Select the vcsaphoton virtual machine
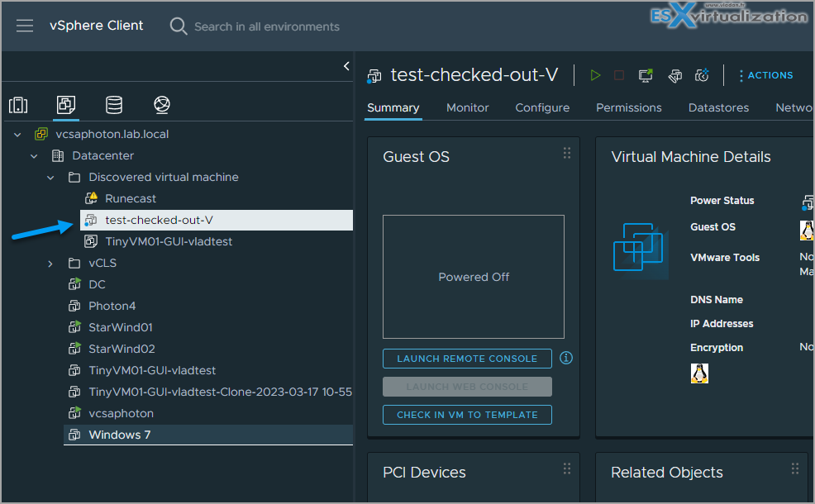The image size is (815, 504). [121, 413]
